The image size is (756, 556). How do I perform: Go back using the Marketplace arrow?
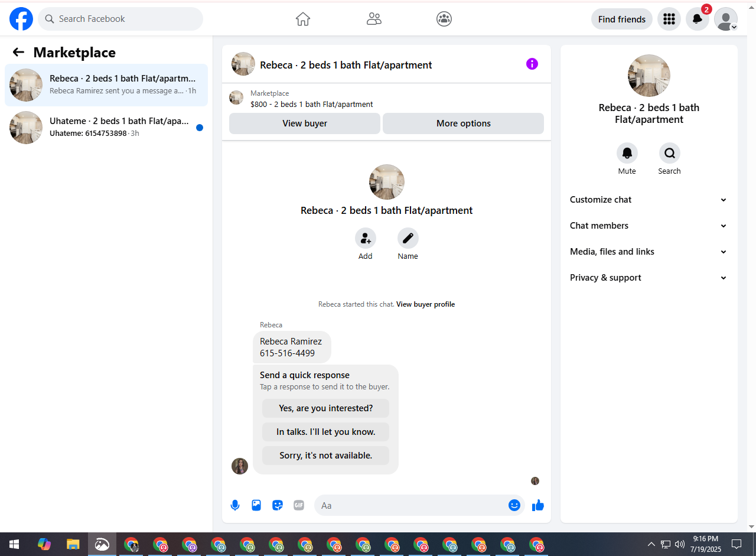coord(18,53)
